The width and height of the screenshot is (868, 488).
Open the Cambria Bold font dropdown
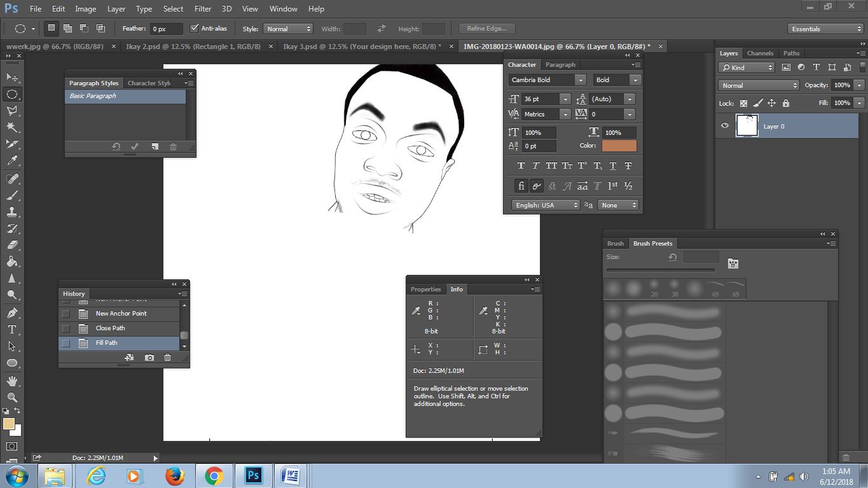point(547,80)
